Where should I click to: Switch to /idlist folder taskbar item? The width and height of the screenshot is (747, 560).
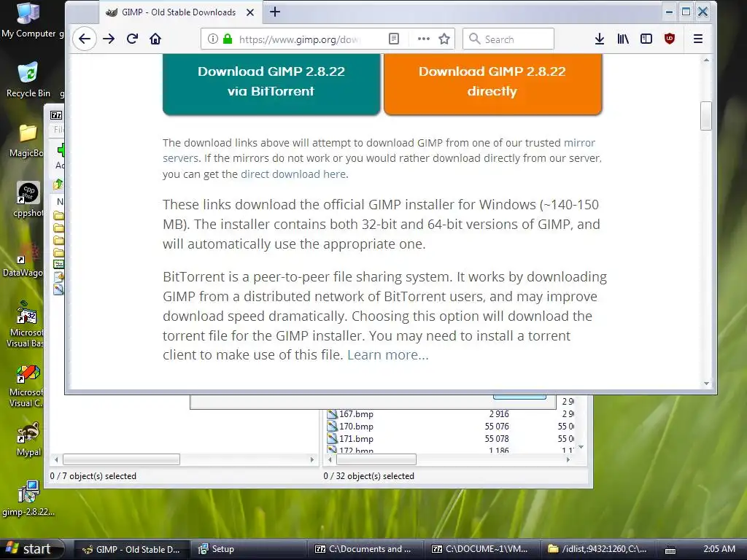coord(598,550)
